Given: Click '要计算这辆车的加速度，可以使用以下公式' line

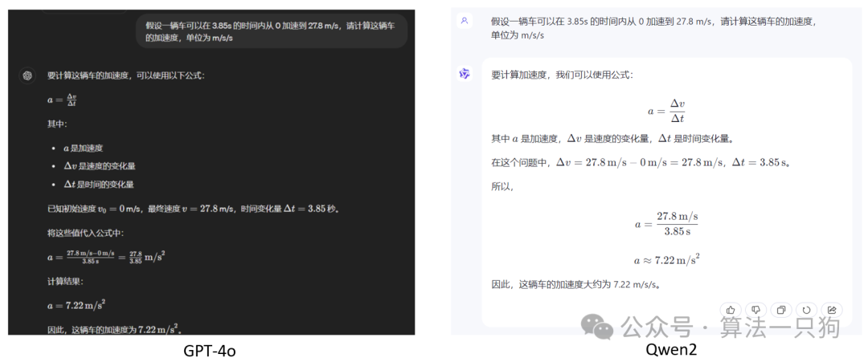Looking at the screenshot, I should tap(126, 75).
